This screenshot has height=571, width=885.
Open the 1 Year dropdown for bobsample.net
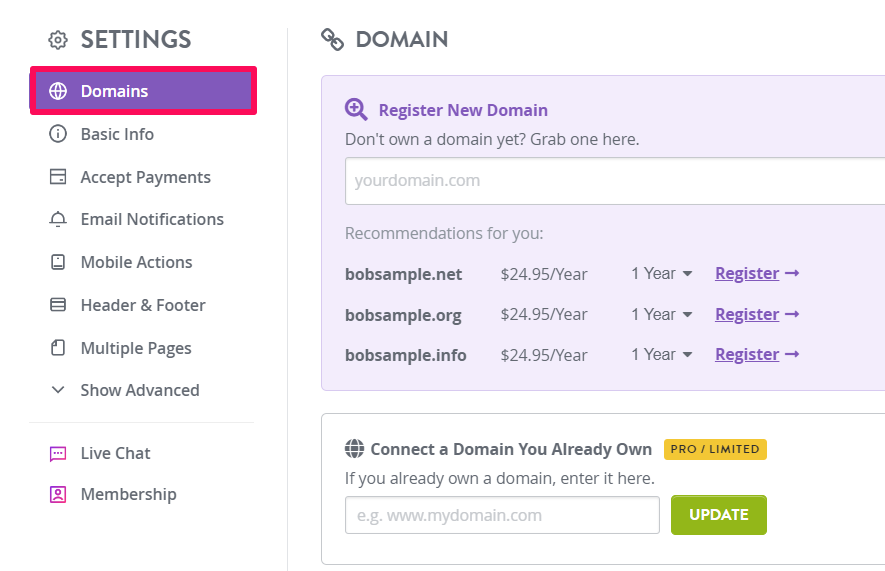[661, 274]
